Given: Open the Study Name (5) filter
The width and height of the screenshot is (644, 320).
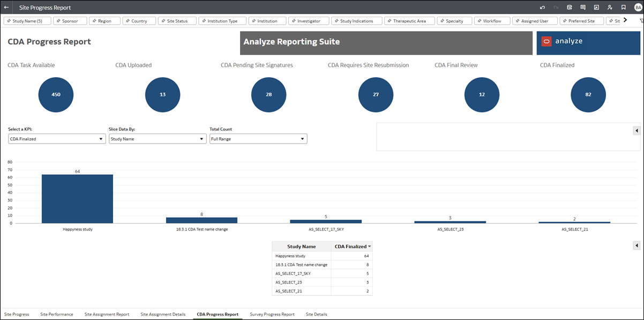Looking at the screenshot, I should tap(27, 21).
